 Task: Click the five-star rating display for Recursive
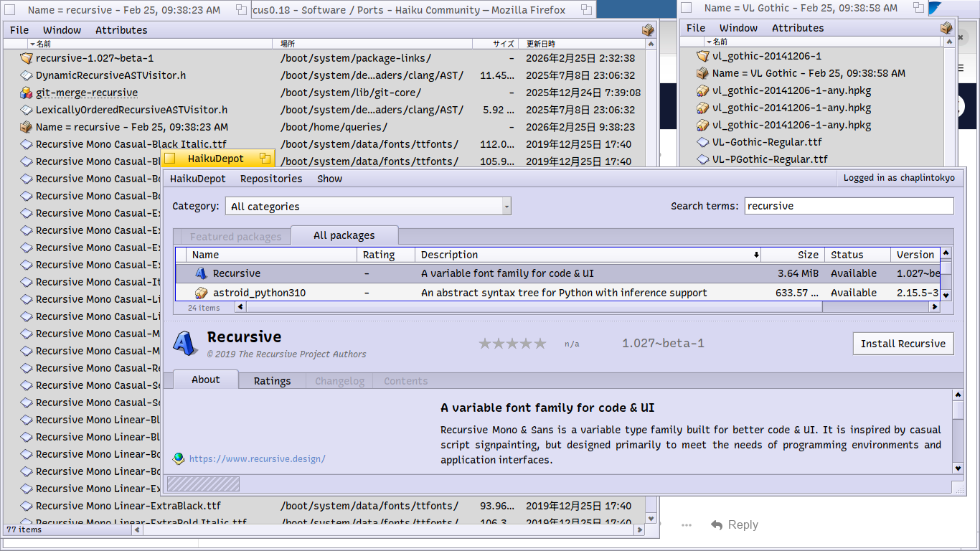pyautogui.click(x=512, y=344)
